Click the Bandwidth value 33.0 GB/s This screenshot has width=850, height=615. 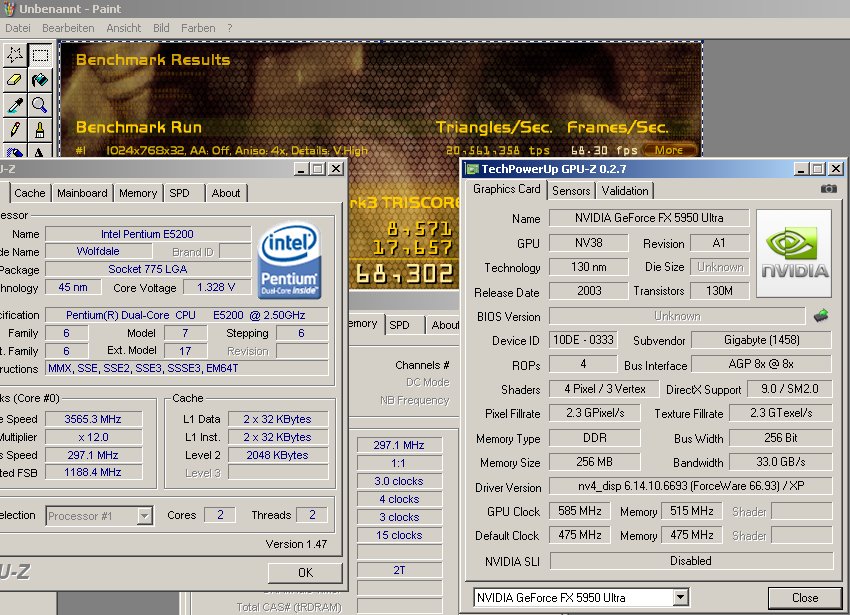(781, 462)
